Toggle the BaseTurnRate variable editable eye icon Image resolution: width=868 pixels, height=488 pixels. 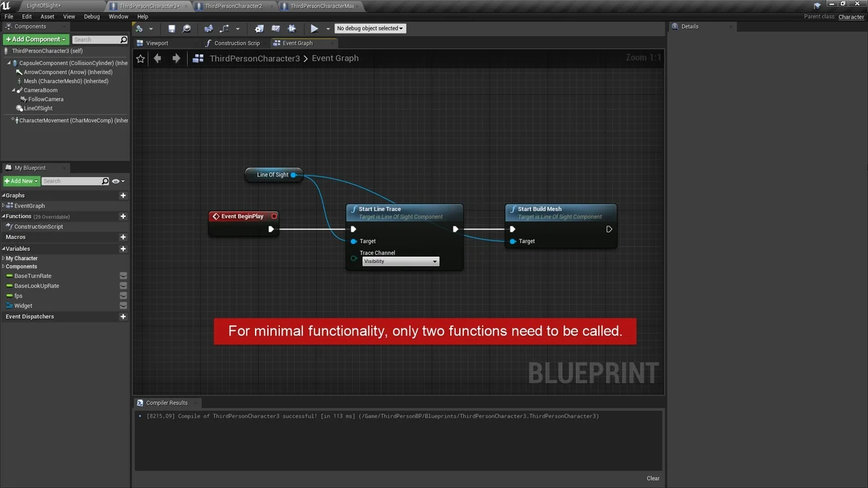click(123, 276)
